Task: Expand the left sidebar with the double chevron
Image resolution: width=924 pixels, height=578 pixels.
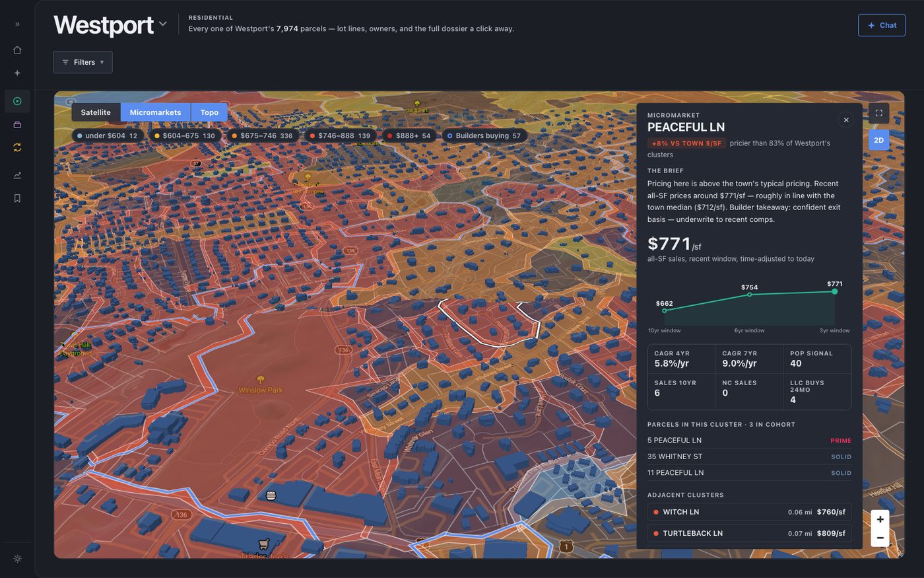Action: point(17,24)
